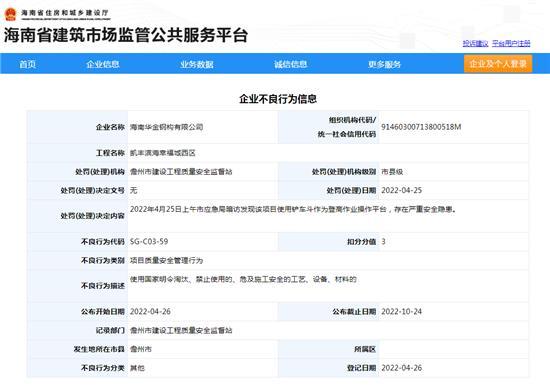Click the 企业不良行为信息 heading
This screenshot has height=391, width=550.
point(278,99)
